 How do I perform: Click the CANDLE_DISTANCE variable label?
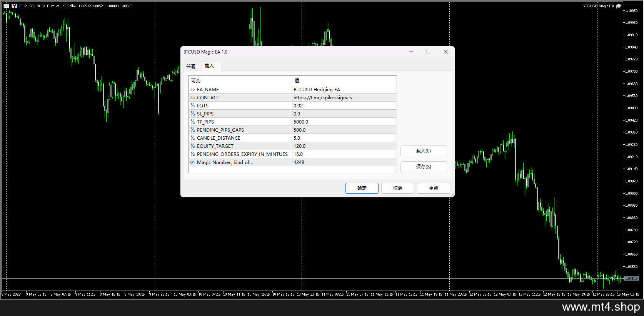tap(219, 138)
